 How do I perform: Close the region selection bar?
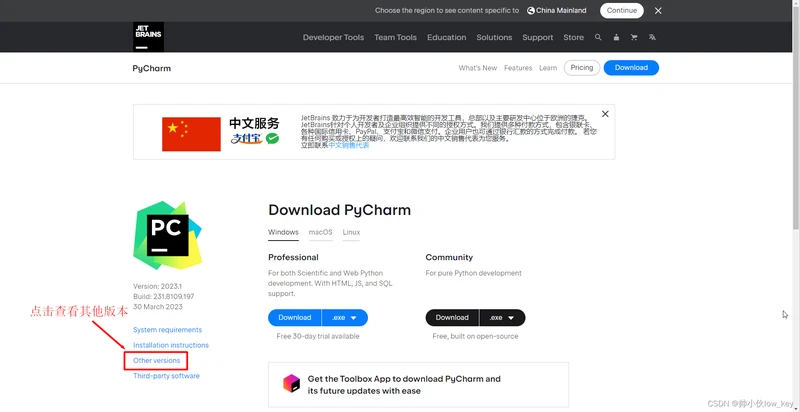coord(658,11)
